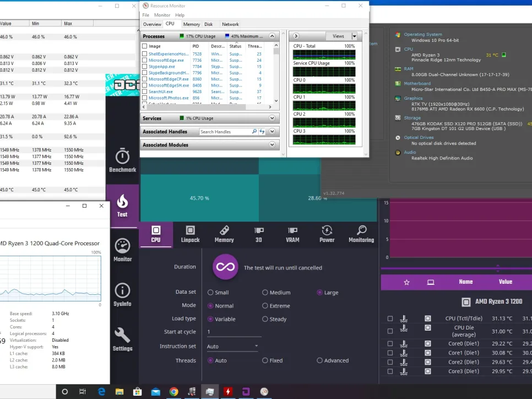The width and height of the screenshot is (532, 399).
Task: Check the SkypeApp.exe process checkbox
Action: [145, 67]
